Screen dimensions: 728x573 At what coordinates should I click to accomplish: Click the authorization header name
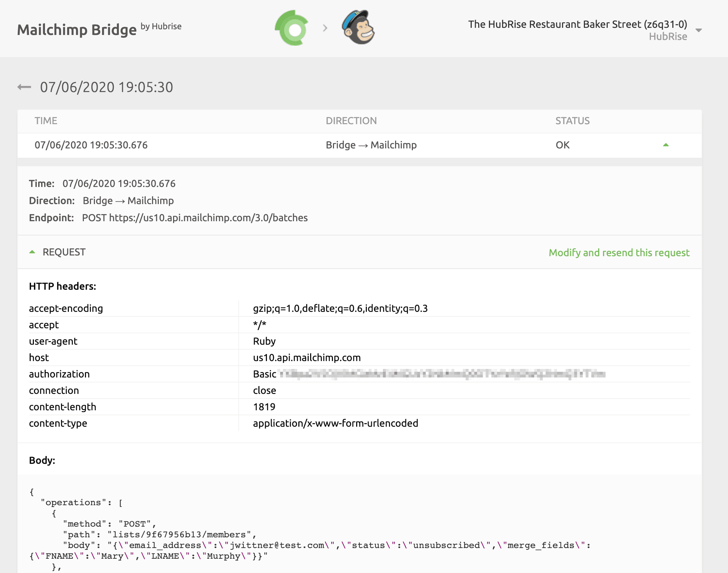click(59, 374)
